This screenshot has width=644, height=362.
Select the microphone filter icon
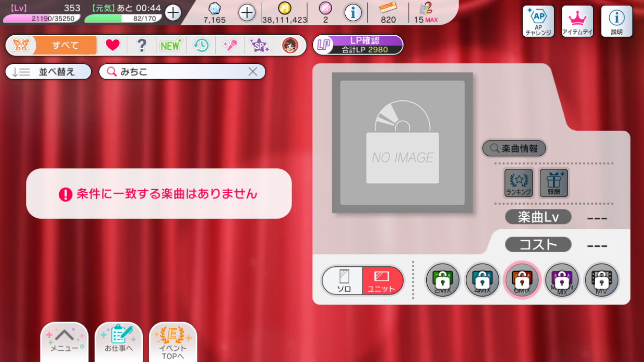pos(230,45)
